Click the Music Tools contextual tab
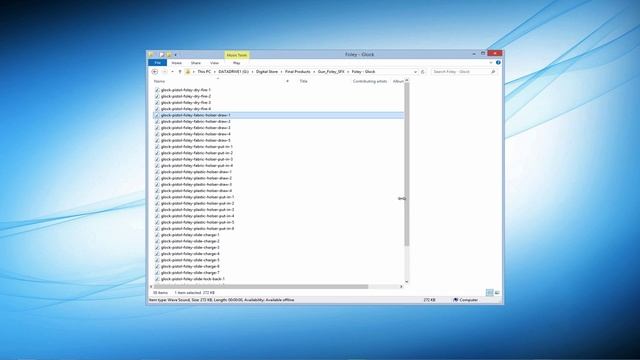This screenshot has height=360, width=640. click(237, 55)
